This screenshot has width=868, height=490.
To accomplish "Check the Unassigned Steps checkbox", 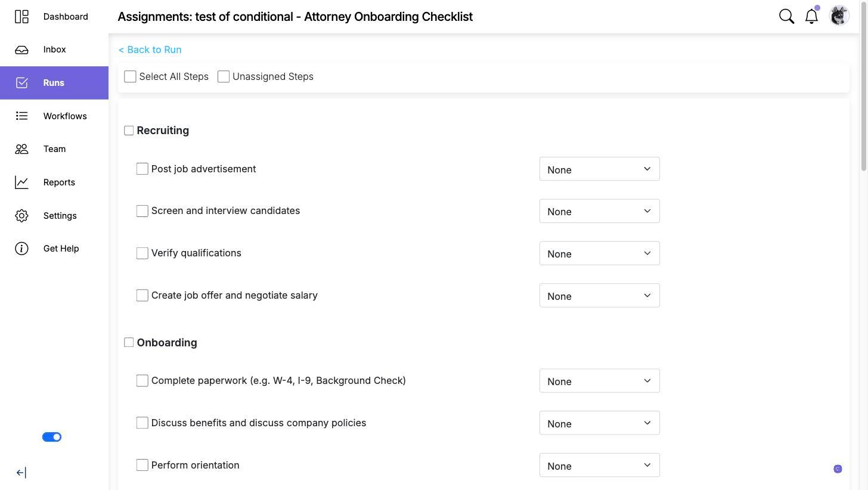I will click(x=224, y=76).
